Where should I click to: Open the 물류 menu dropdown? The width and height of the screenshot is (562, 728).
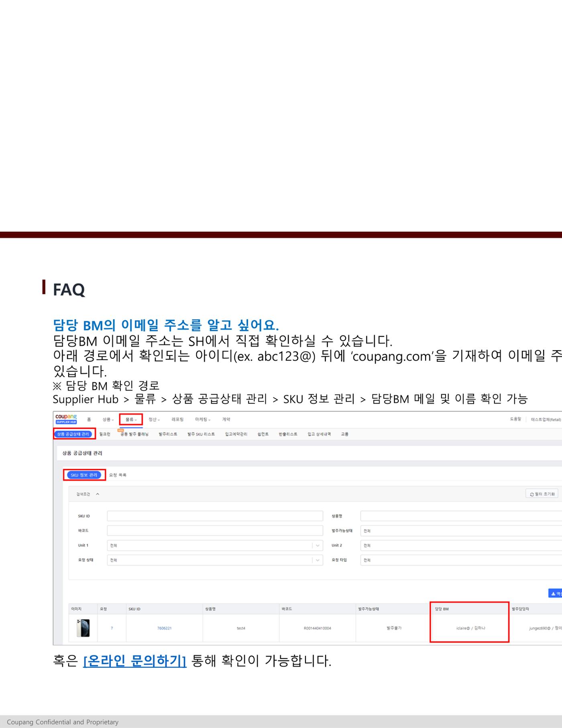(x=131, y=419)
